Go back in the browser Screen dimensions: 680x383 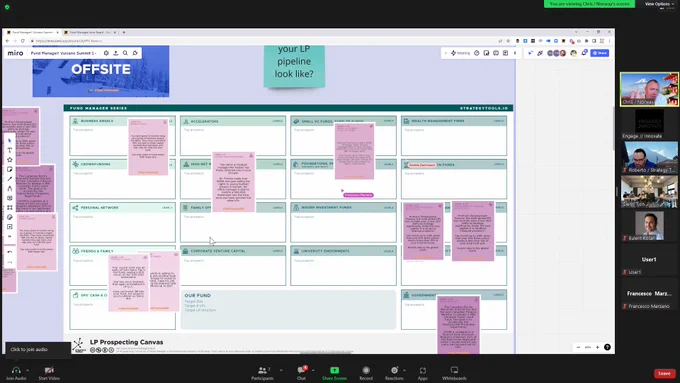click(x=7, y=41)
